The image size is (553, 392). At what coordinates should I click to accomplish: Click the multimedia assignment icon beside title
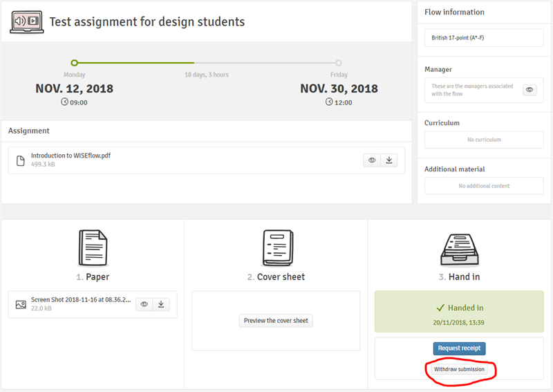pyautogui.click(x=26, y=22)
